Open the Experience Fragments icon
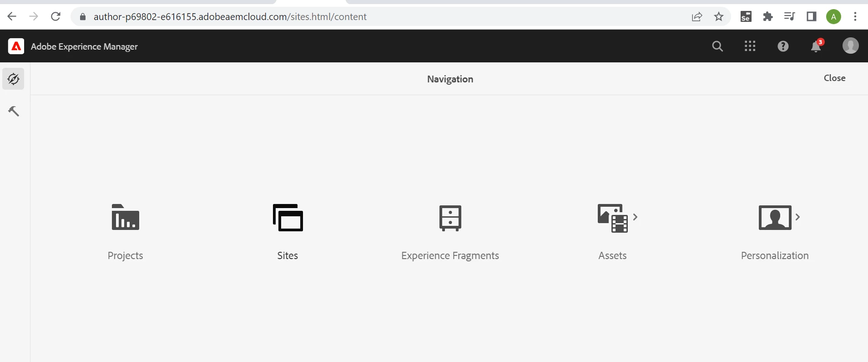Screen dimensions: 868x362 [x=450, y=218]
